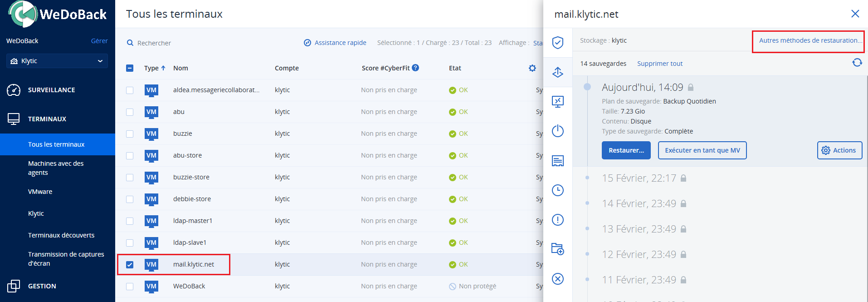Click Exécuter en tant que MV button
Image resolution: width=868 pixels, height=302 pixels.
pos(702,150)
